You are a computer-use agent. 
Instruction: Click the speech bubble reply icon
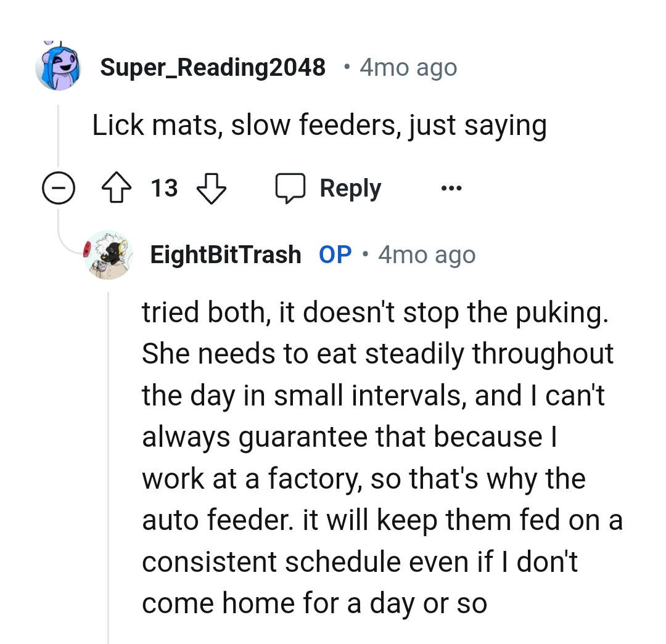click(291, 189)
